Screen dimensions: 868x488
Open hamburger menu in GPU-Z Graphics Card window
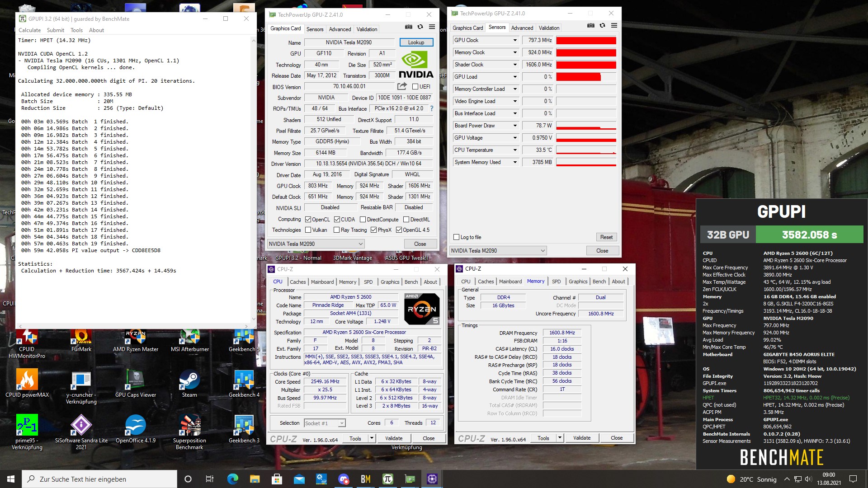432,27
